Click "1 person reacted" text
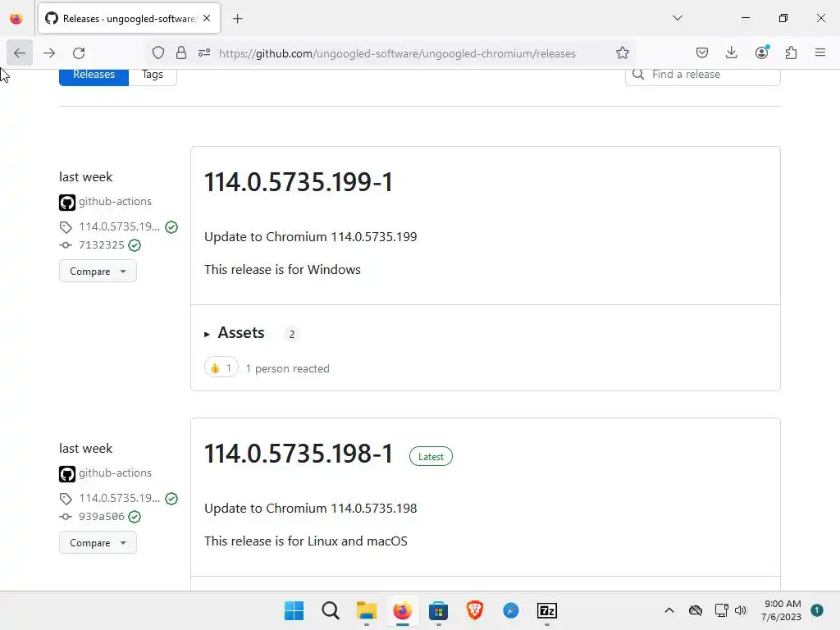Image resolution: width=840 pixels, height=630 pixels. pos(288,368)
